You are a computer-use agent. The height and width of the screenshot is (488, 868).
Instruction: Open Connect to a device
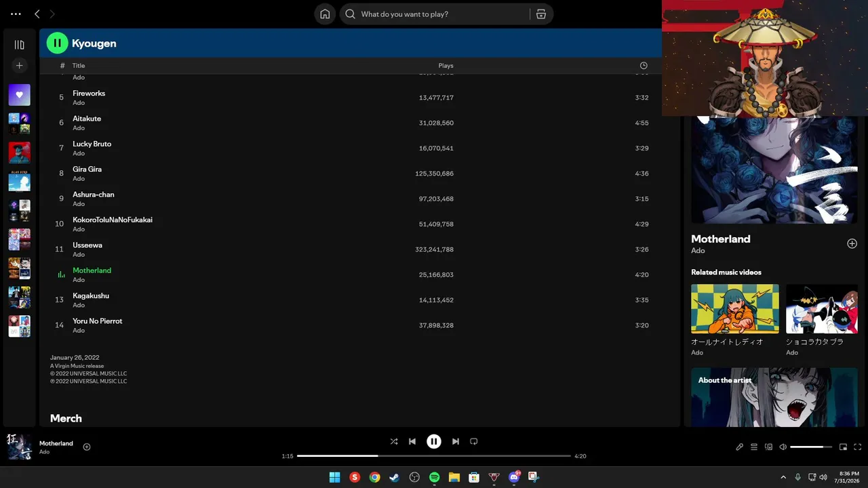[769, 447]
